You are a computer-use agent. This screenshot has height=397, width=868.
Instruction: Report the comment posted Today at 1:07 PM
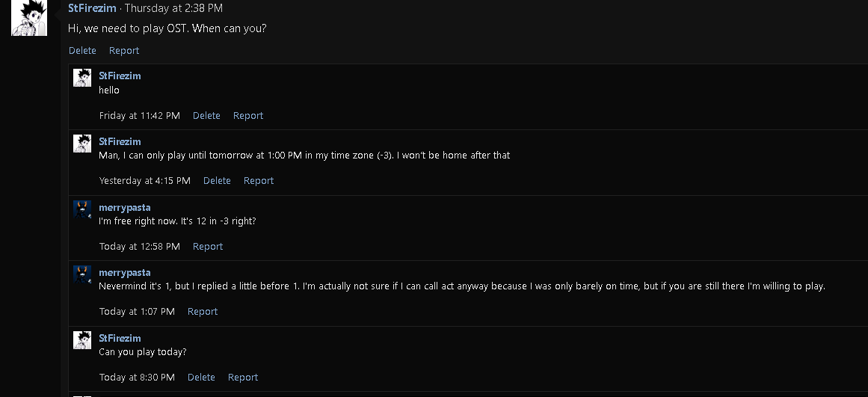point(203,312)
